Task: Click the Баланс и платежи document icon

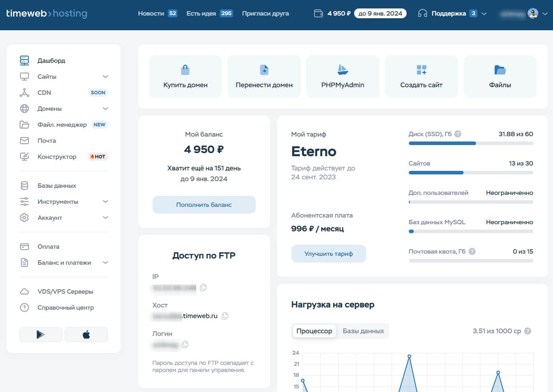Action: [x=24, y=263]
